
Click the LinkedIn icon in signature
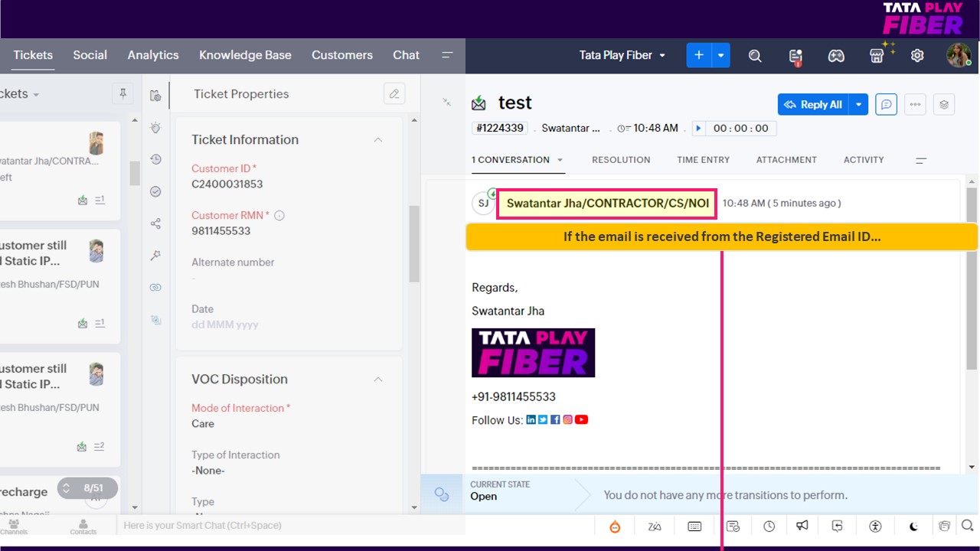pos(531,419)
